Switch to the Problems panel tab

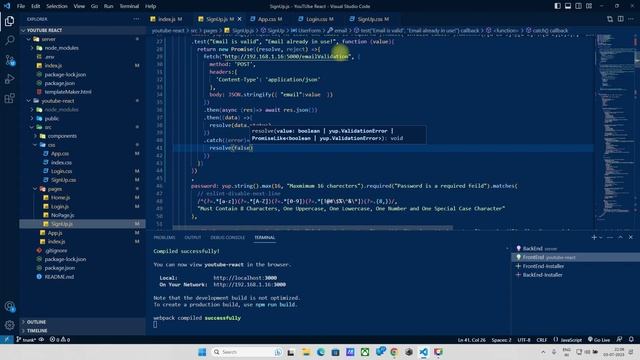(164, 238)
